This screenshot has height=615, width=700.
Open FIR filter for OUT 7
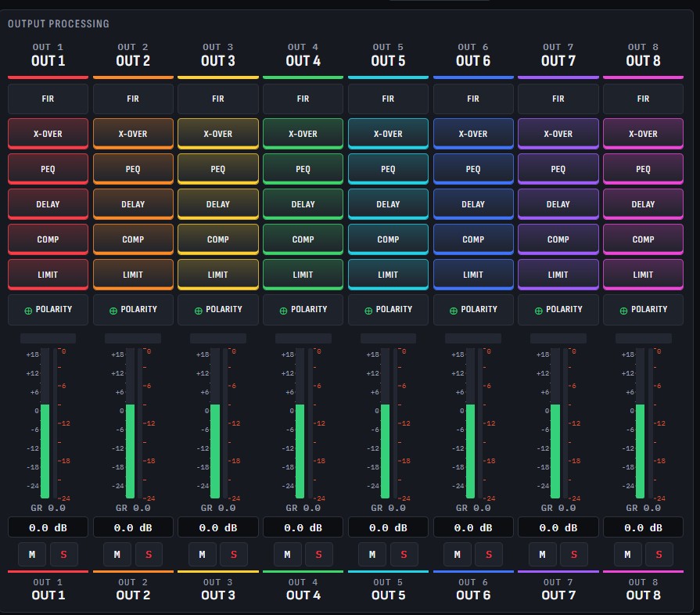pos(558,99)
